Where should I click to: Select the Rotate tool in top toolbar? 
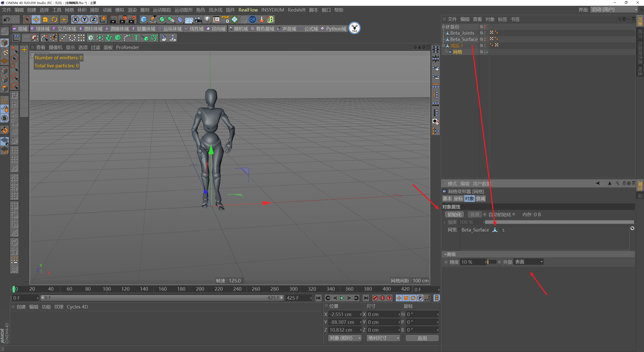click(x=54, y=19)
